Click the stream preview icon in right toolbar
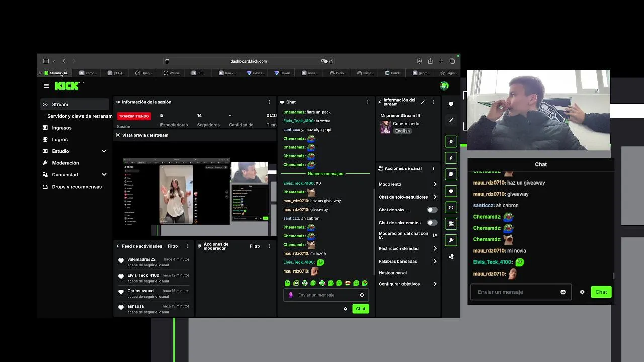The image size is (644, 362). tap(451, 141)
